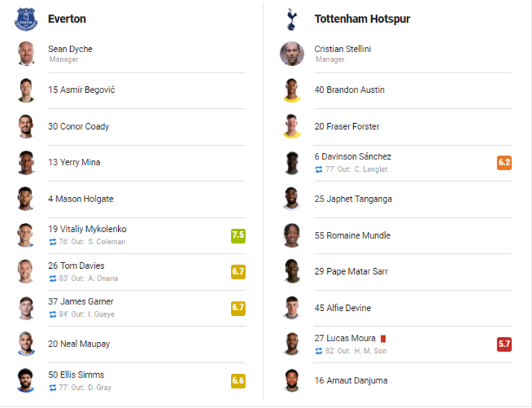Open Cristian Stellini manager photo

(292, 54)
